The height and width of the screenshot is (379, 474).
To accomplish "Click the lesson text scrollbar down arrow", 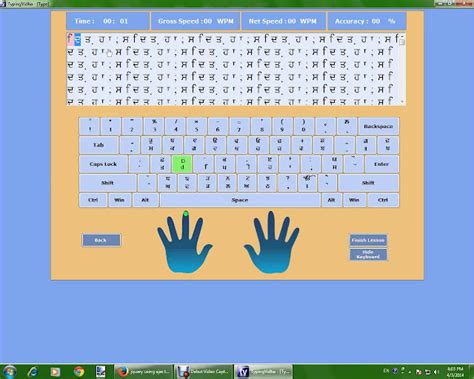I will 403,102.
